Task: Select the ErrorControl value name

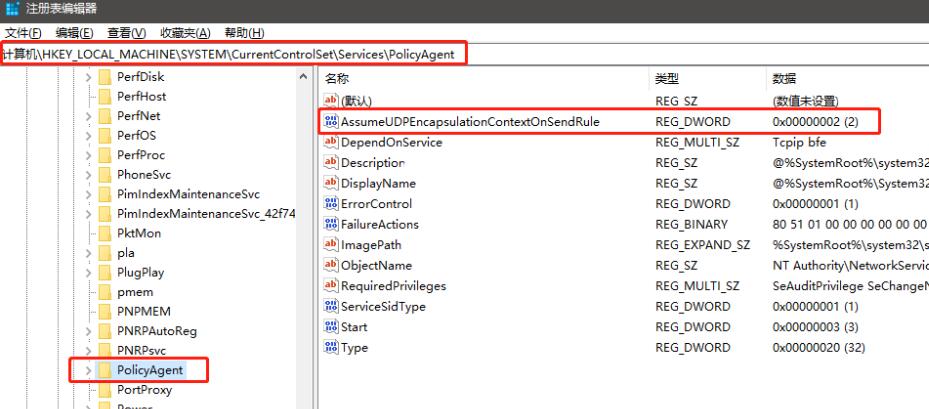Action: click(376, 204)
